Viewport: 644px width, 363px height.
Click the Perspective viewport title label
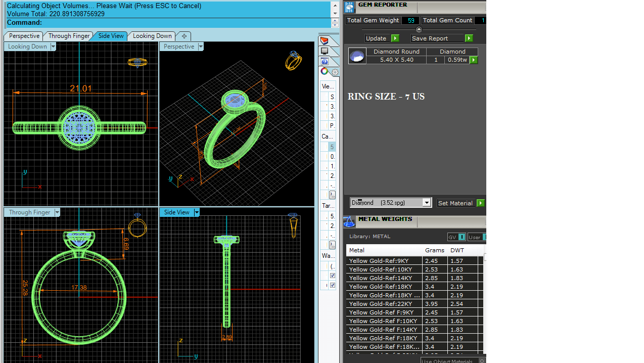point(179,47)
